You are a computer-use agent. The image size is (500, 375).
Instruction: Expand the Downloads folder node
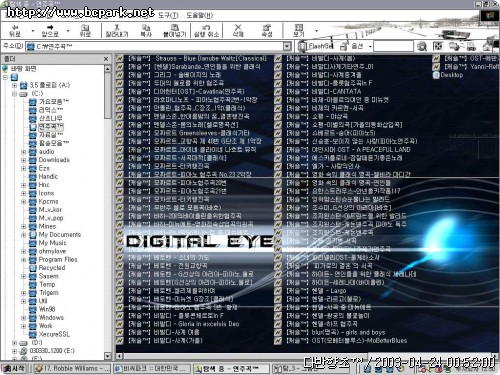[23, 160]
